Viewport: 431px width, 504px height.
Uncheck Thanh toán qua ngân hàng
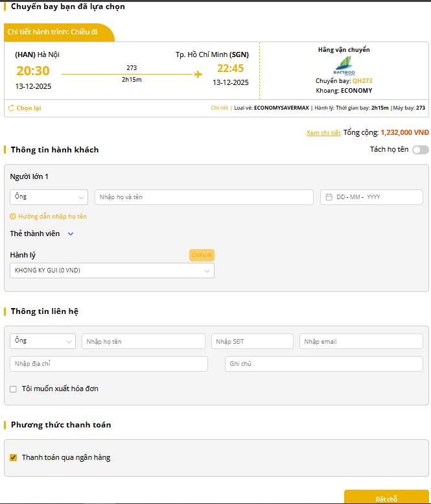point(14,458)
